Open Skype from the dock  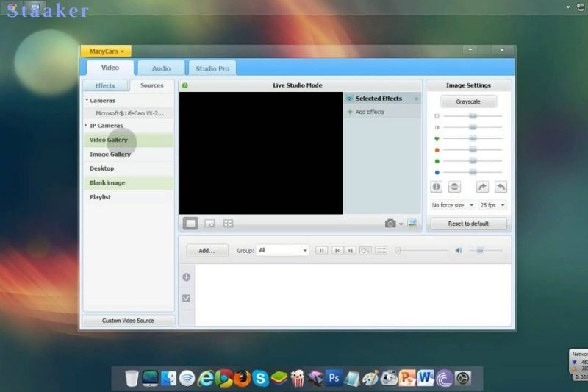pyautogui.click(x=260, y=378)
